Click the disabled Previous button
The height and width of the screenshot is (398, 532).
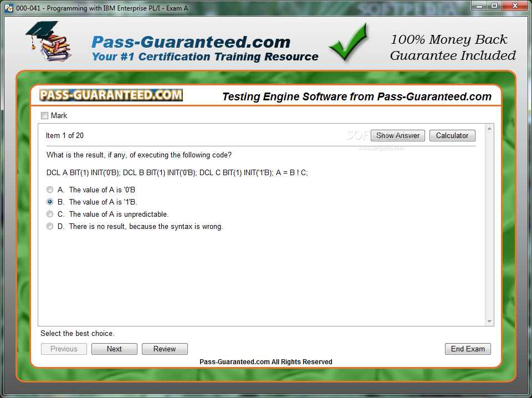(64, 349)
